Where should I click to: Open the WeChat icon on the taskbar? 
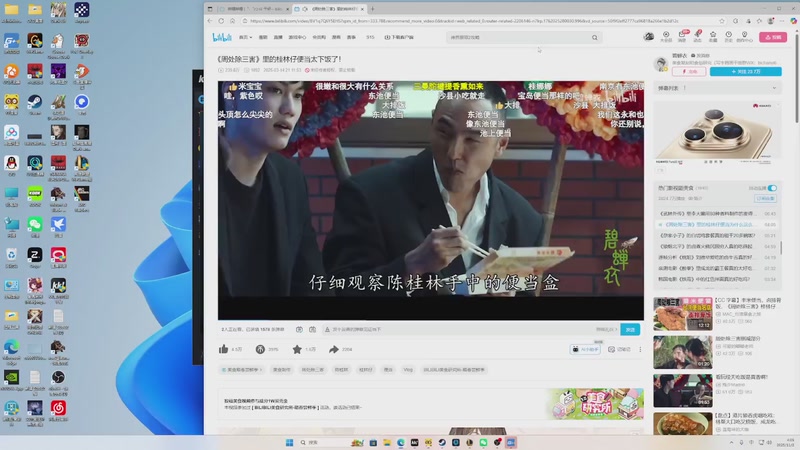coord(483,442)
